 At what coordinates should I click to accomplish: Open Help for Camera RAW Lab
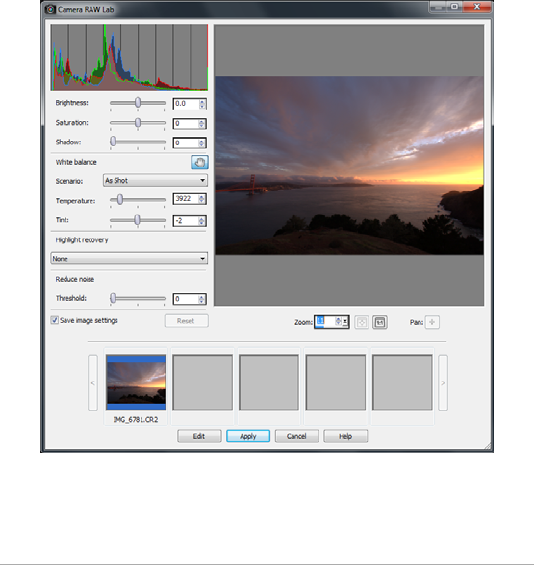click(346, 436)
